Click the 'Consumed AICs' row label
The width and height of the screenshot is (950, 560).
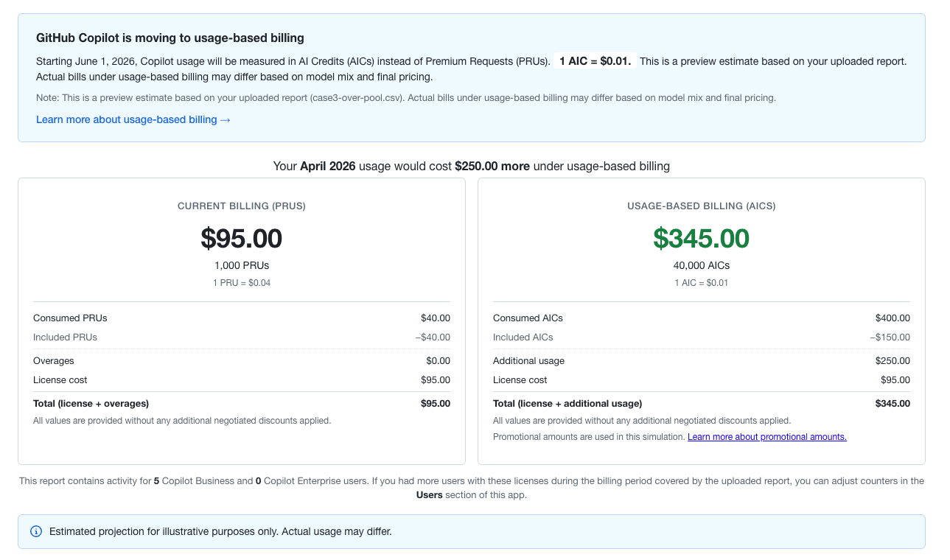click(x=528, y=318)
